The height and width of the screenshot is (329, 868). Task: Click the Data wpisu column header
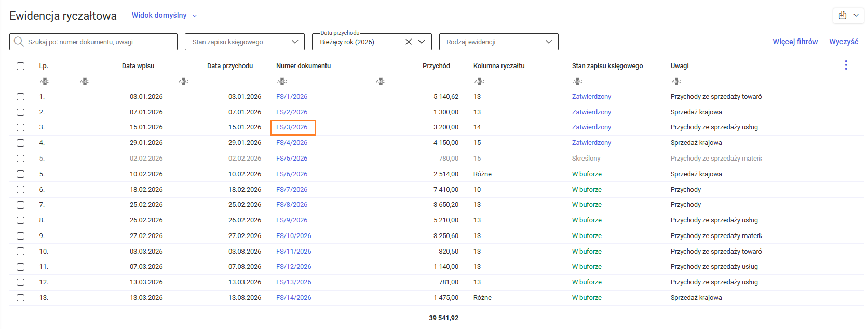(x=138, y=66)
